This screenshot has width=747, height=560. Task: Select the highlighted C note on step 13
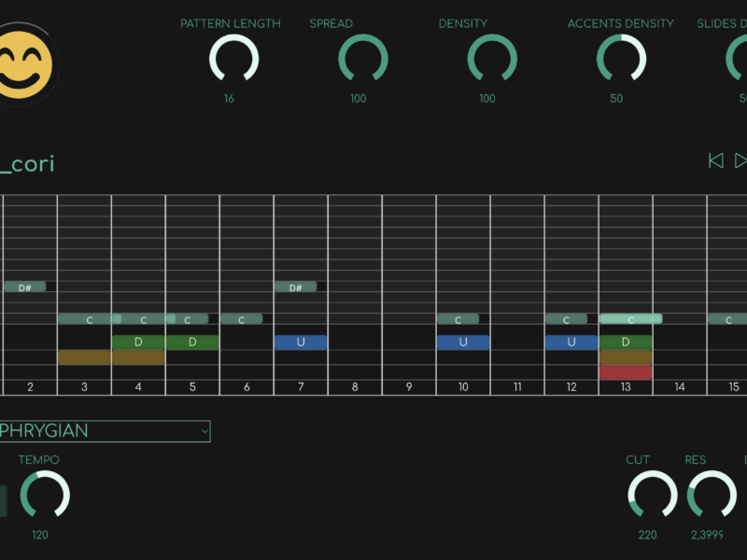630,319
